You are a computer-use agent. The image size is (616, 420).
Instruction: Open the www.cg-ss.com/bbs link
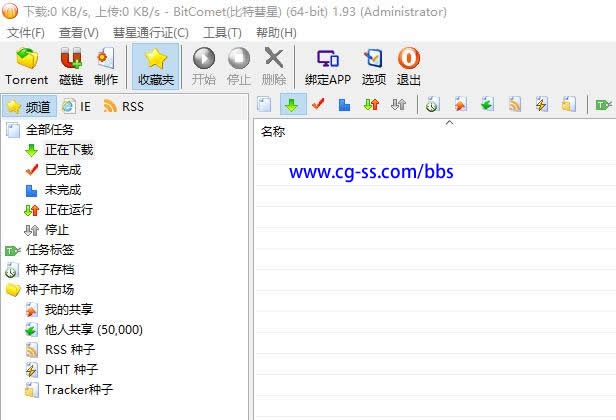click(371, 172)
